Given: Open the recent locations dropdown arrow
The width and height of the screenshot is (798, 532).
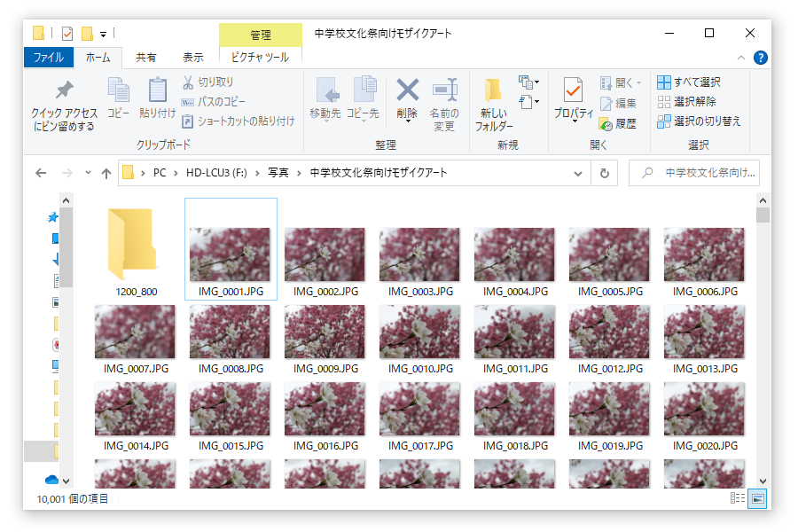Looking at the screenshot, I should pos(88,173).
